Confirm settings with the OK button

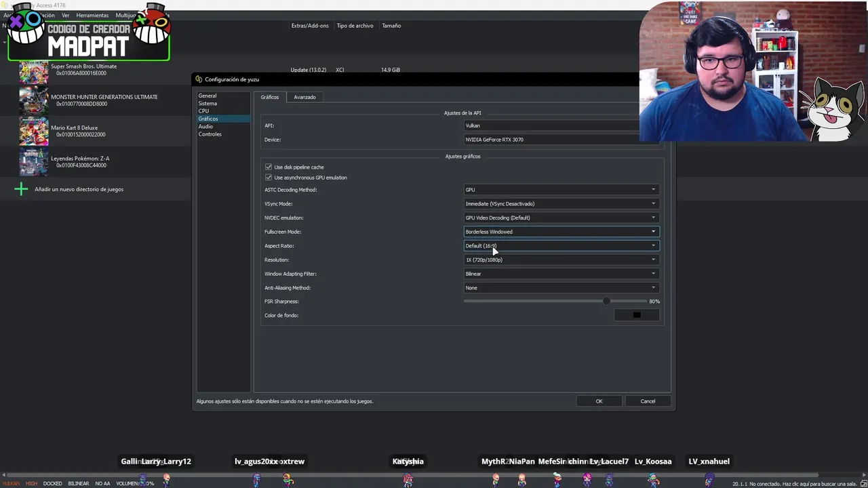click(599, 401)
